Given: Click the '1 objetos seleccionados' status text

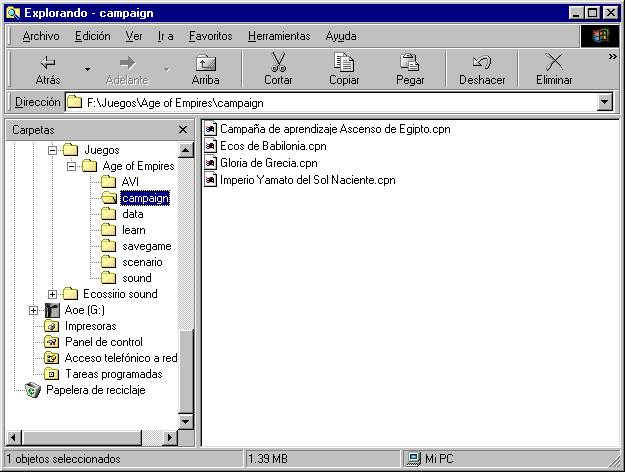Looking at the screenshot, I should point(63,459).
